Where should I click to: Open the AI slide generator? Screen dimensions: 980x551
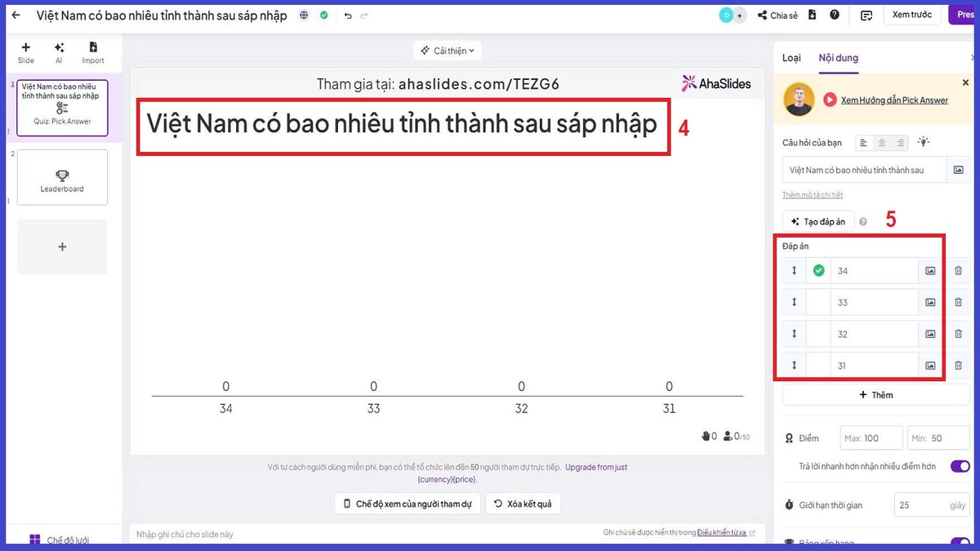click(x=59, y=53)
